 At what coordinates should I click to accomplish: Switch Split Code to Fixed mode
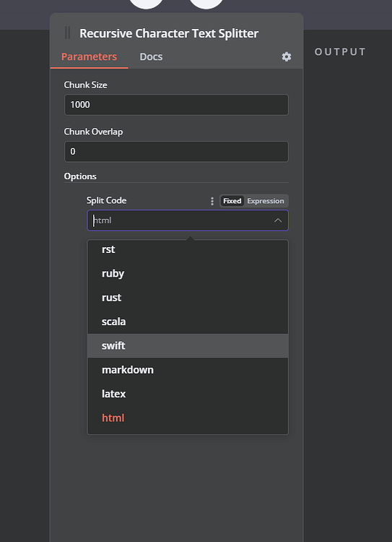pyautogui.click(x=232, y=201)
